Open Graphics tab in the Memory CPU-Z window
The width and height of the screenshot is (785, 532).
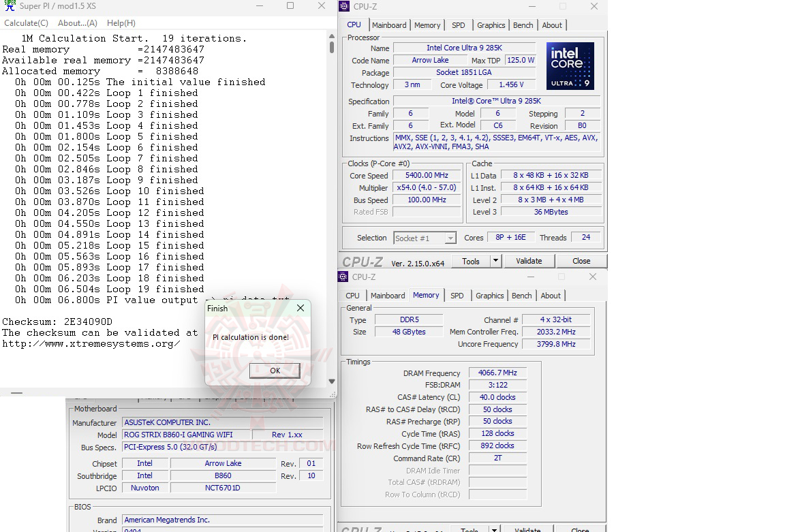point(490,296)
